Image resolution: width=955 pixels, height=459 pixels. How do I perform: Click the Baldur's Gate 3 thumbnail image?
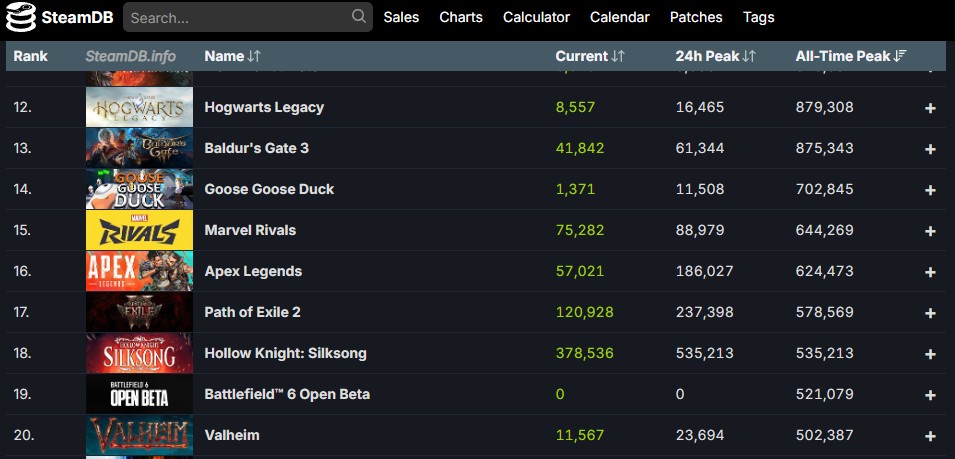pyautogui.click(x=139, y=148)
